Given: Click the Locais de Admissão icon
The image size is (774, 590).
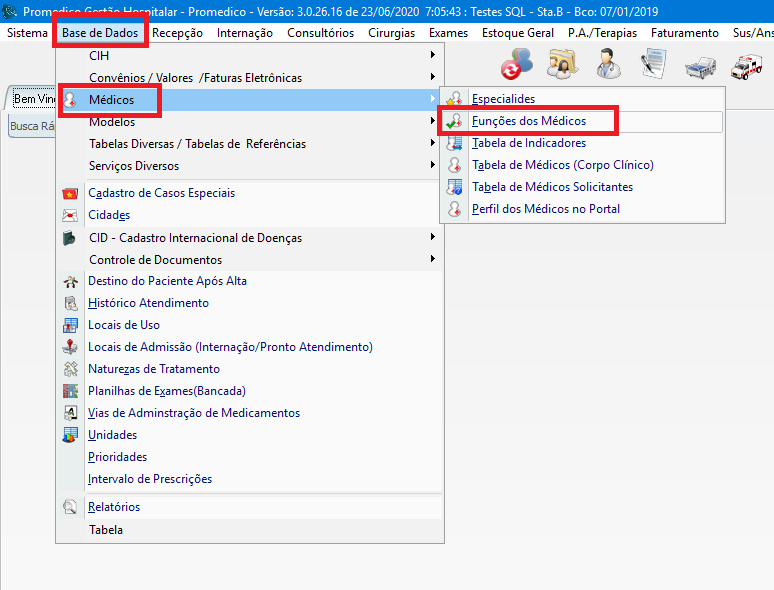Looking at the screenshot, I should pyautogui.click(x=70, y=347).
